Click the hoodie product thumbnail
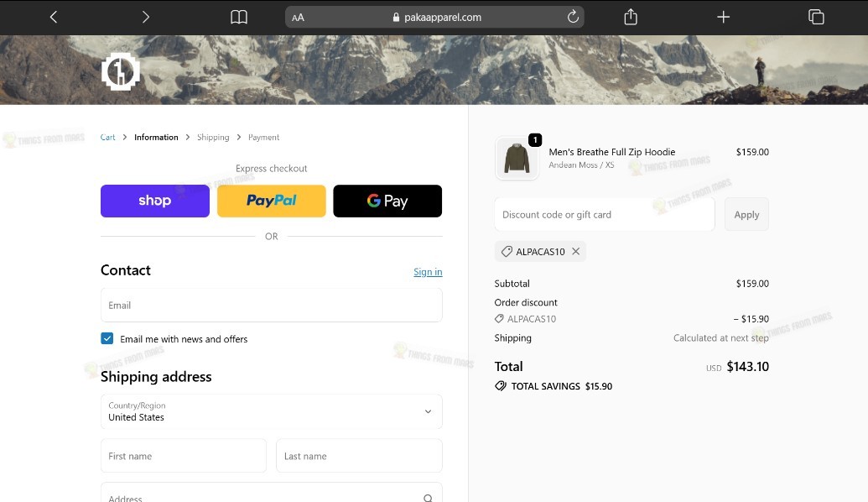This screenshot has width=868, height=502. (517, 159)
